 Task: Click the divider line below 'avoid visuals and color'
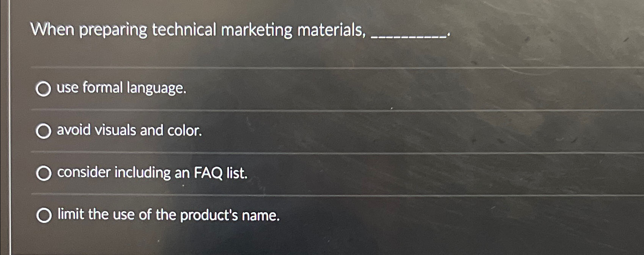coord(265,153)
